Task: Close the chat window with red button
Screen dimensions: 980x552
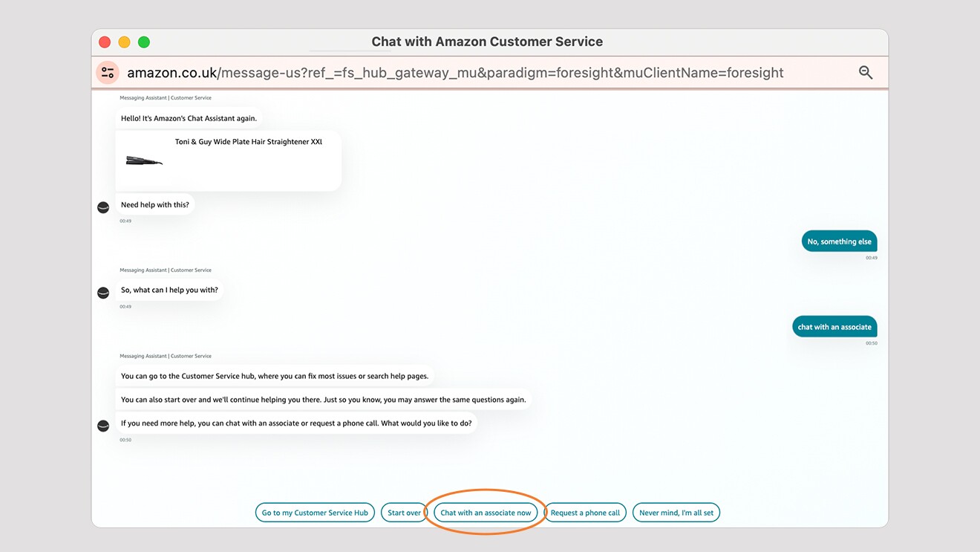Action: tap(105, 42)
